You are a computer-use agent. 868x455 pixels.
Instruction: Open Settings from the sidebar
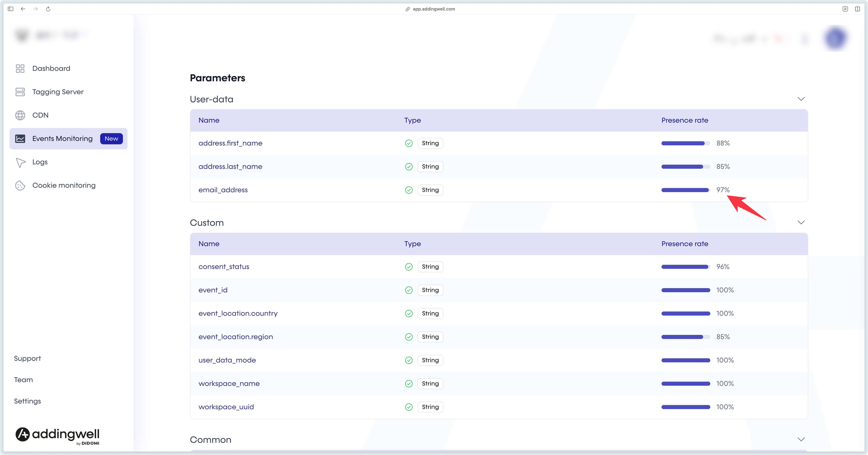pos(27,401)
